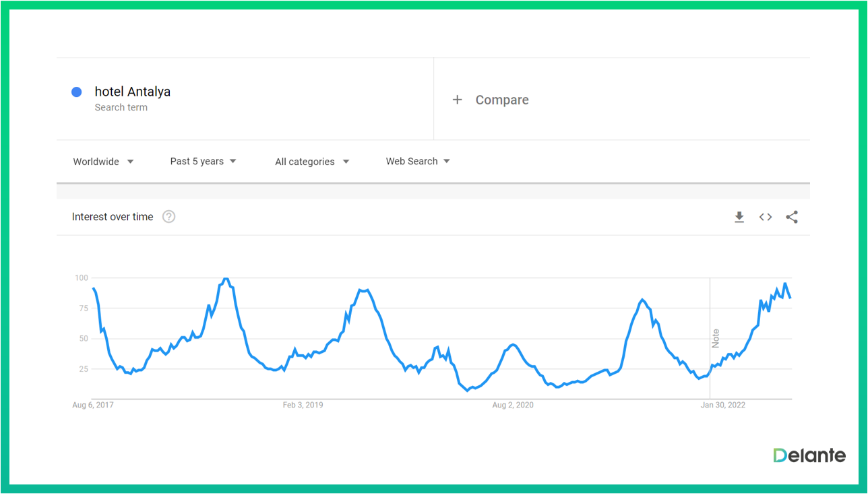
Task: Share the interest over time chart
Action: click(x=792, y=217)
